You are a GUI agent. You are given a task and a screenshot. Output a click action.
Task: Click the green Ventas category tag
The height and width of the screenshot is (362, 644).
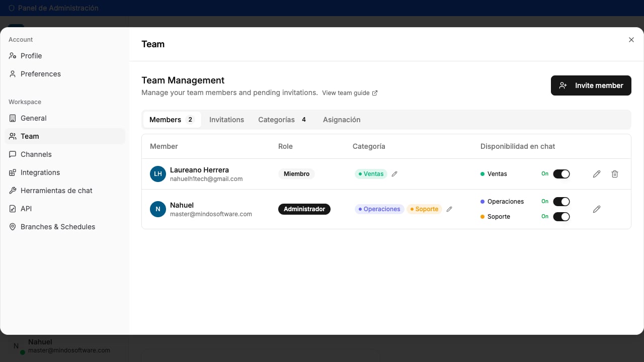click(371, 174)
